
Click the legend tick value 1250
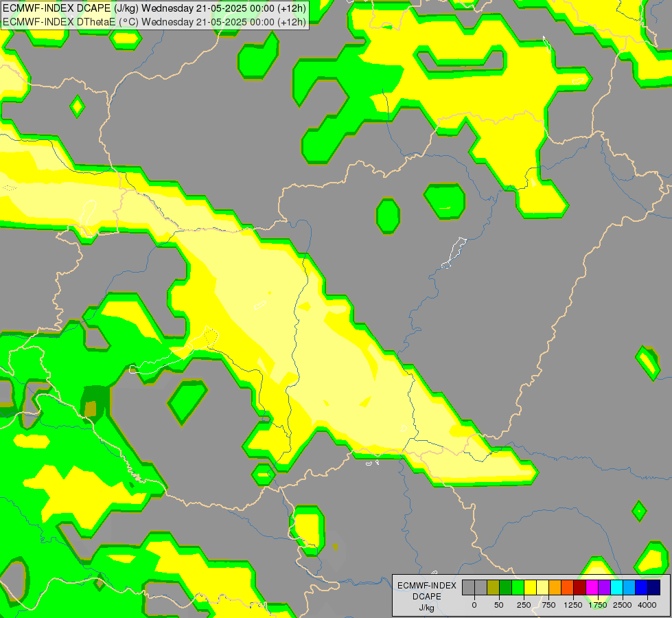click(573, 605)
